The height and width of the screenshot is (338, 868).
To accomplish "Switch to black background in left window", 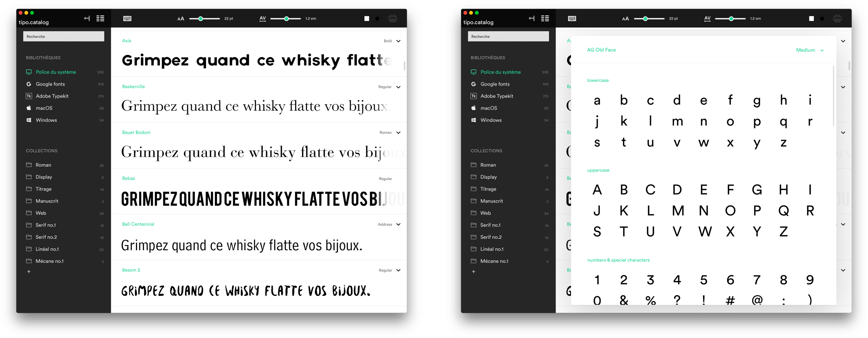I will [377, 18].
